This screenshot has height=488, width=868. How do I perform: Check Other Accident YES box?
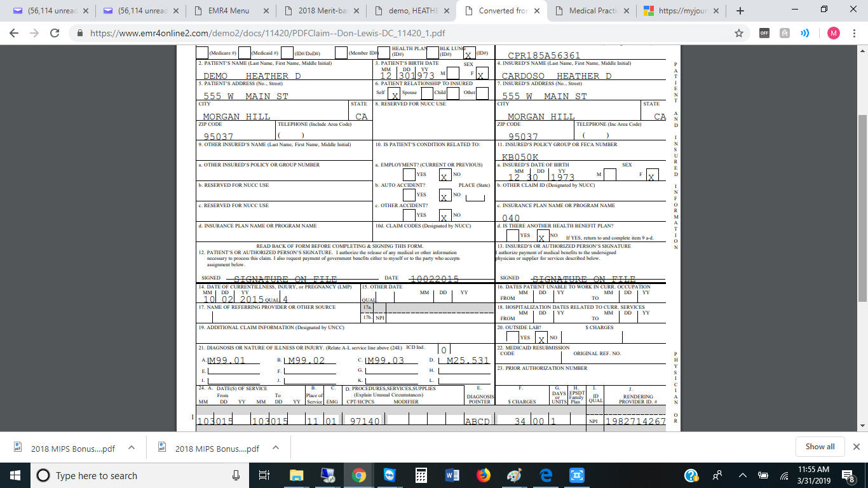(x=409, y=215)
